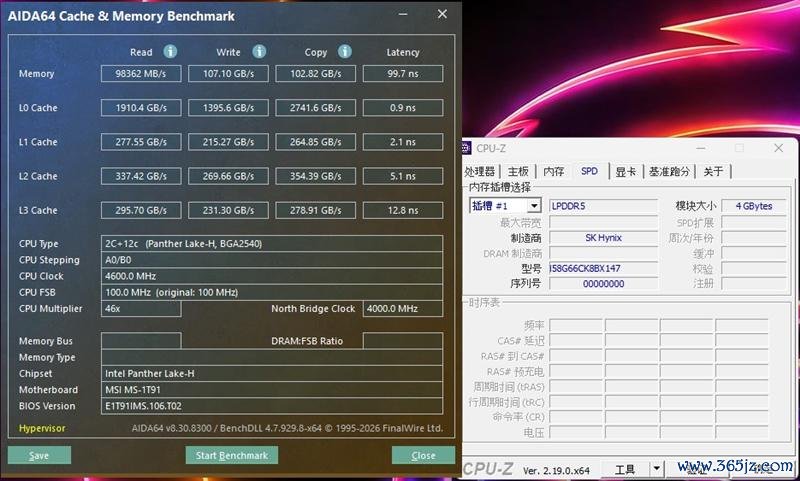Close the CPU-Z window

click(778, 148)
